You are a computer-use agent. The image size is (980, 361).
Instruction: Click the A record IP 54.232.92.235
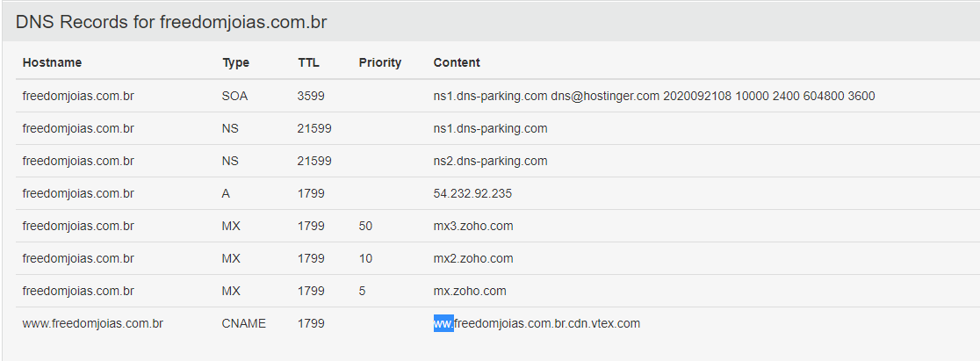coord(472,194)
